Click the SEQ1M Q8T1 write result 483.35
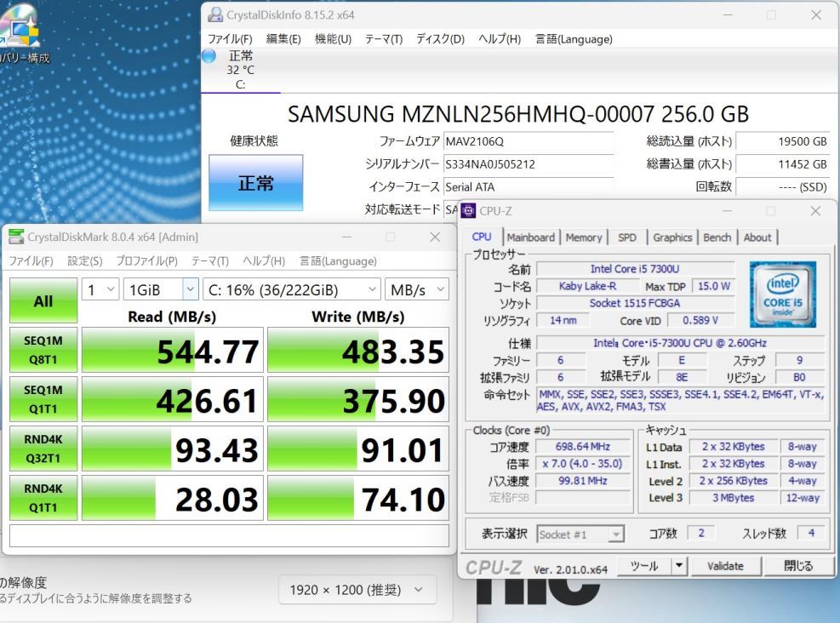The image size is (840, 623). point(357,350)
